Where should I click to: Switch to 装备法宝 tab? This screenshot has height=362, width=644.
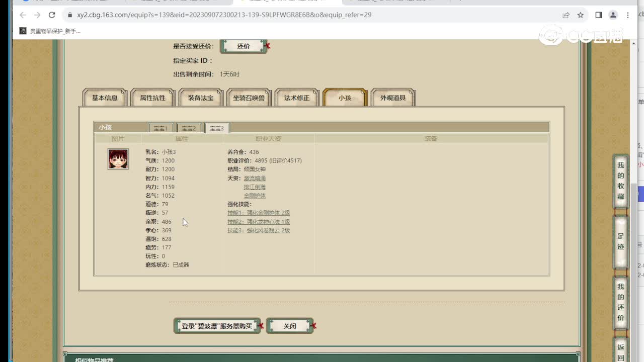click(x=201, y=98)
